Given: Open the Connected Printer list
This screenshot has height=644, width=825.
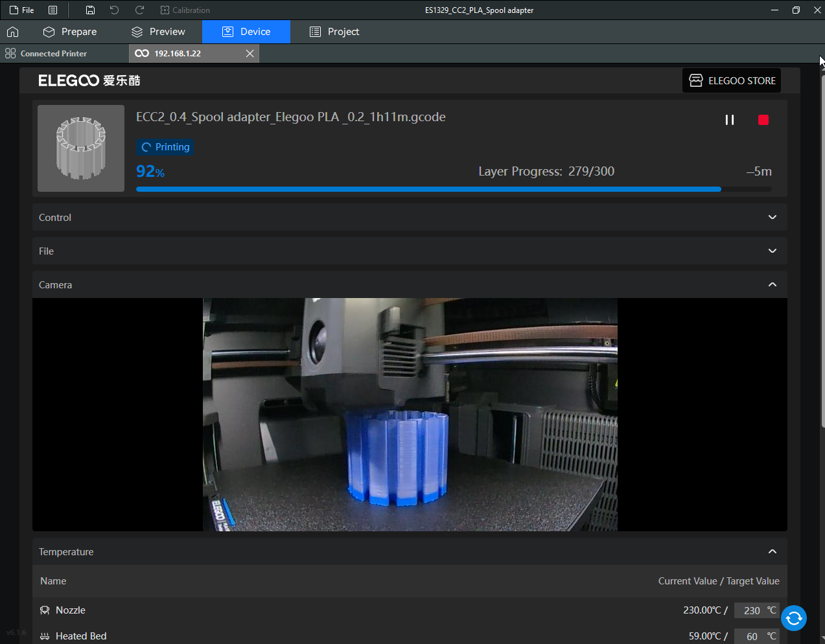Looking at the screenshot, I should point(46,54).
